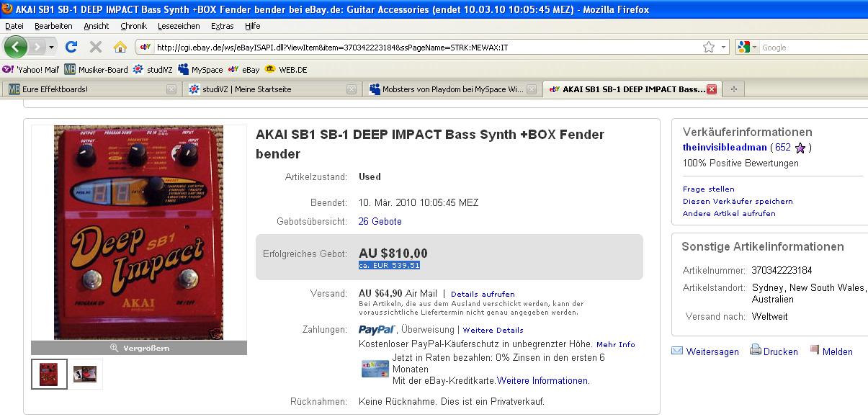The width and height of the screenshot is (868, 417).
Task: Bookmark this page with the star icon
Action: coord(709,48)
